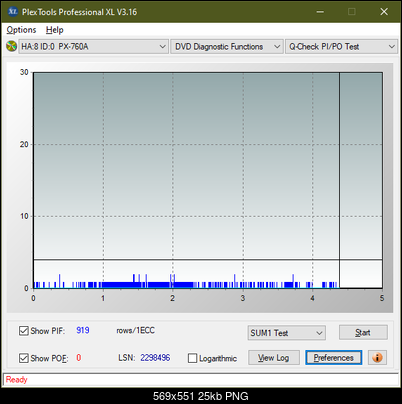Minimize the PlexTools window
Image resolution: width=402 pixels, height=404 pixels.
tap(320, 12)
